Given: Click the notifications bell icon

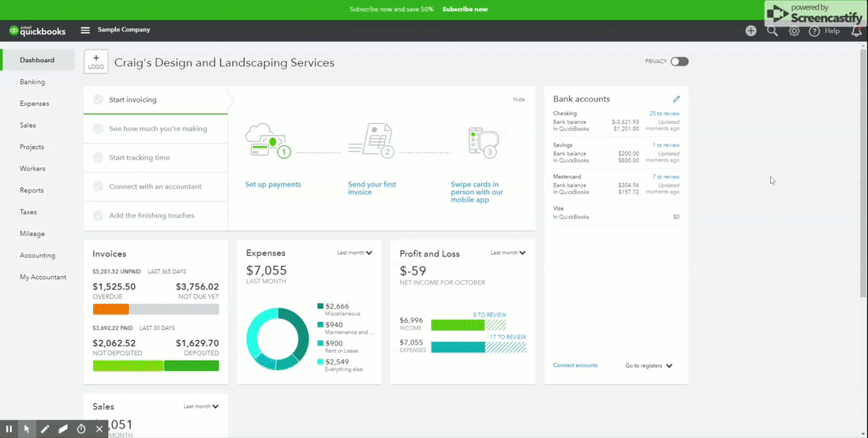Looking at the screenshot, I should pos(856,32).
